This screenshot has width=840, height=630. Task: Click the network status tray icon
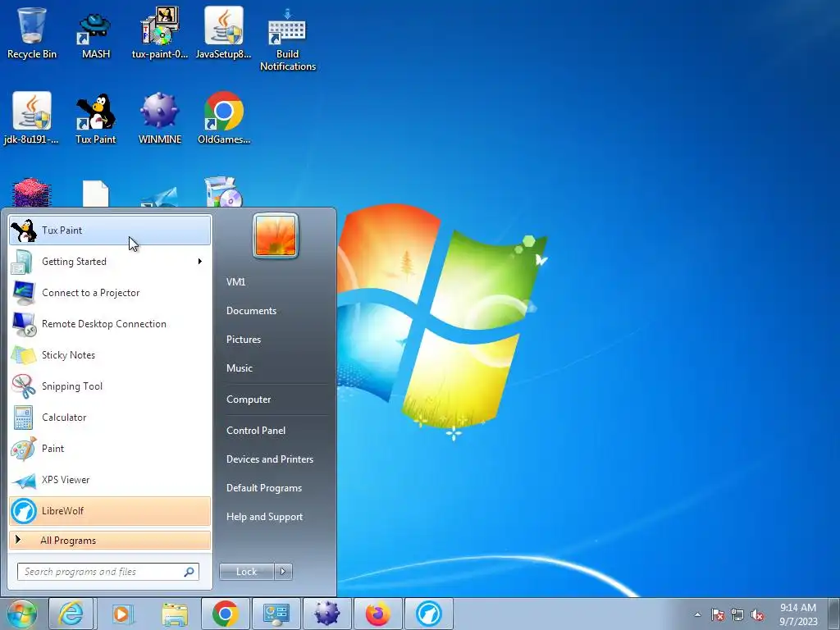737,614
